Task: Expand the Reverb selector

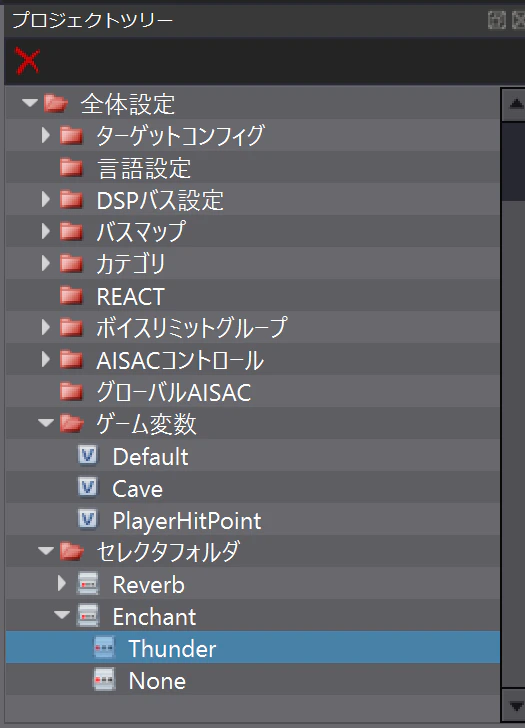Action: 62,584
